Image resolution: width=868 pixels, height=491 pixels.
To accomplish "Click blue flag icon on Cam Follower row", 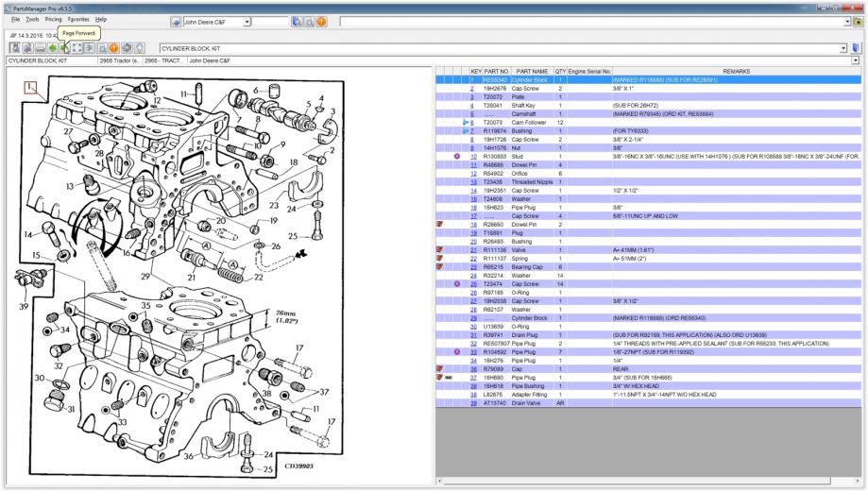I will click(x=466, y=123).
